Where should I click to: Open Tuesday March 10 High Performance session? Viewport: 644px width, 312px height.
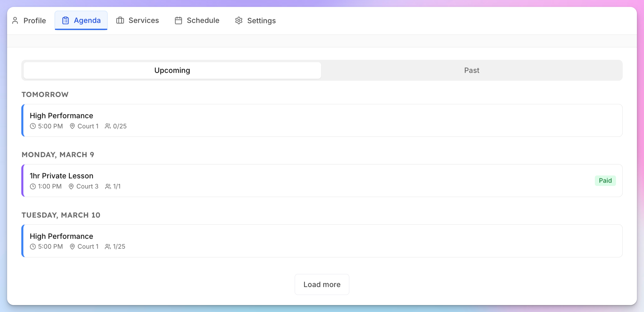[322, 241]
